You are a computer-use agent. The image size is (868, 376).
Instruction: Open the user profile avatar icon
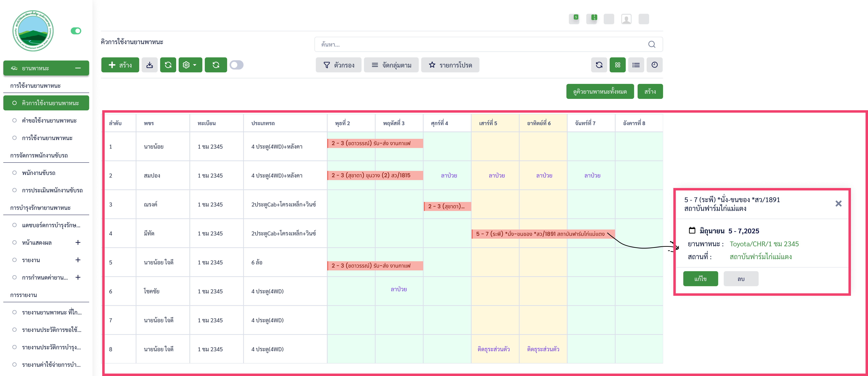[x=626, y=19]
